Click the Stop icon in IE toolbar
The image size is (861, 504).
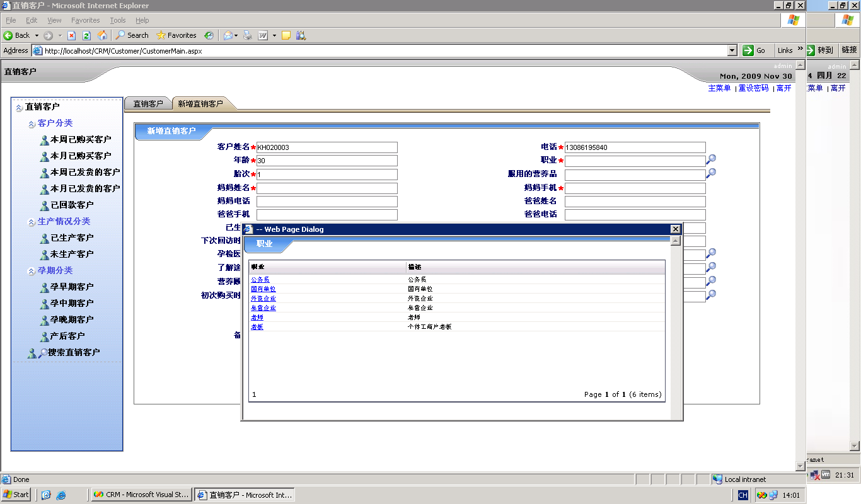point(71,35)
